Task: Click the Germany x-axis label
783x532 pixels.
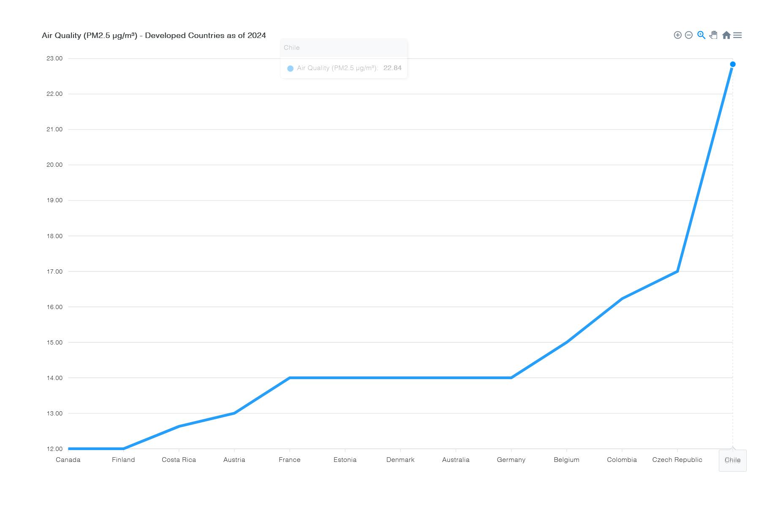Action: coord(511,460)
